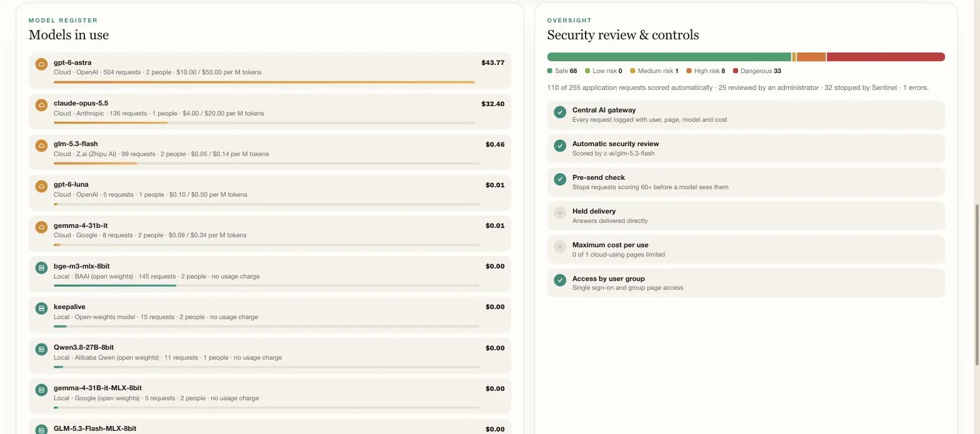Select the claude-opus-5.5 model name
This screenshot has height=434, width=980.
point(81,103)
